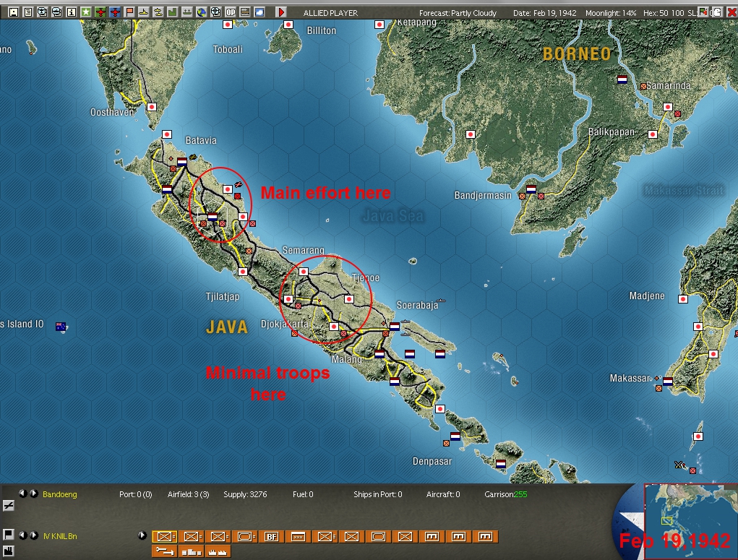The width and height of the screenshot is (738, 560).
Task: Select the Japanese flag base at Semarang
Action: coord(304,272)
